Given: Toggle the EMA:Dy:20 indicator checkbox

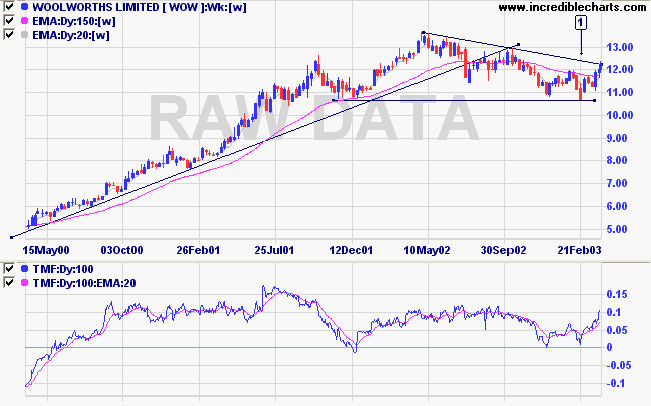Looking at the screenshot, I should [x=9, y=34].
